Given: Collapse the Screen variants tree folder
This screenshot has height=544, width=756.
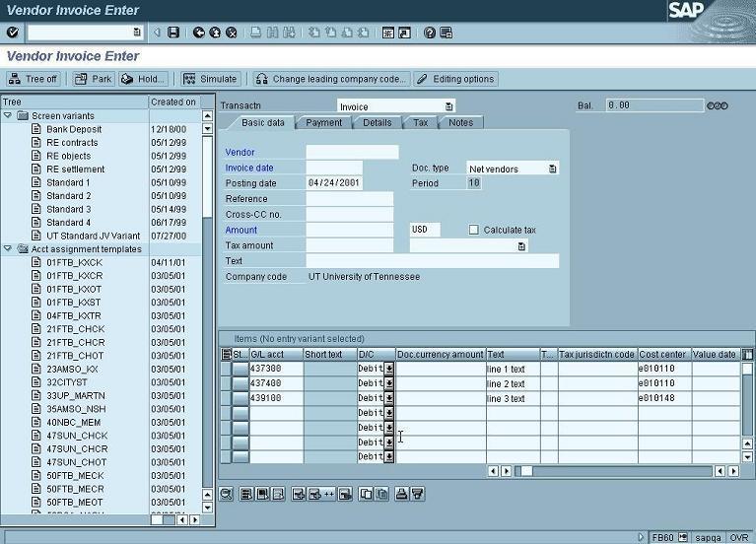Looking at the screenshot, I should [x=9, y=115].
